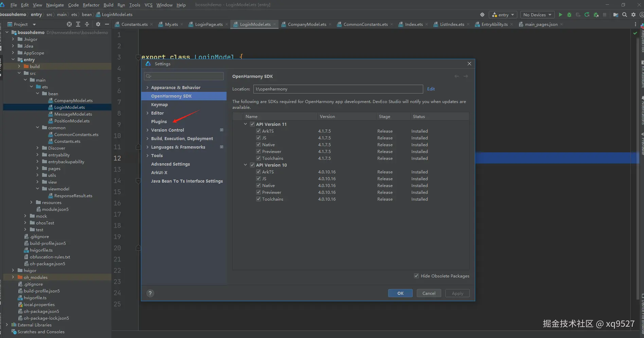This screenshot has height=338, width=644.
Task: Open Project panel gear options
Action: [x=98, y=24]
